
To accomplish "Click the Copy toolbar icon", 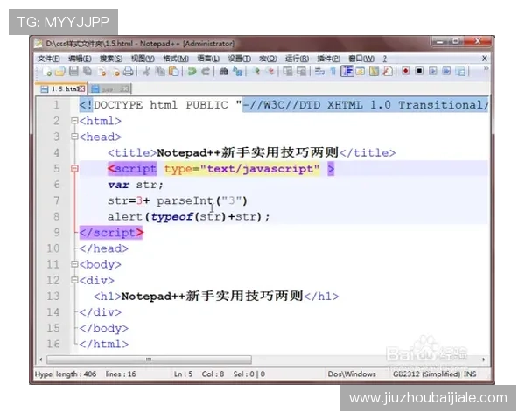I will pyautogui.click(x=160, y=72).
